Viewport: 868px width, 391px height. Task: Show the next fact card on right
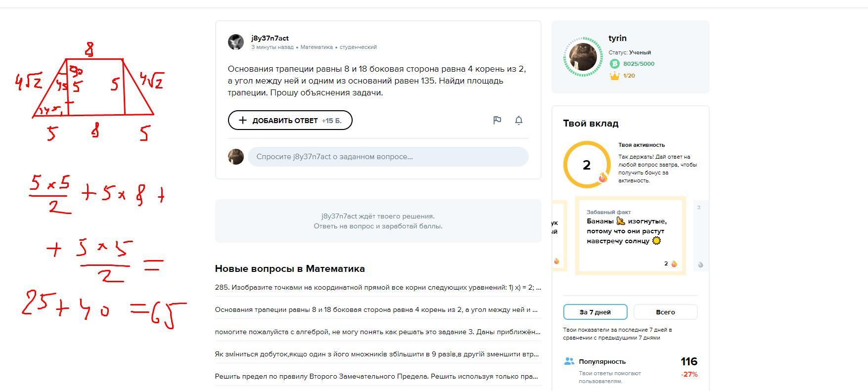tap(700, 236)
